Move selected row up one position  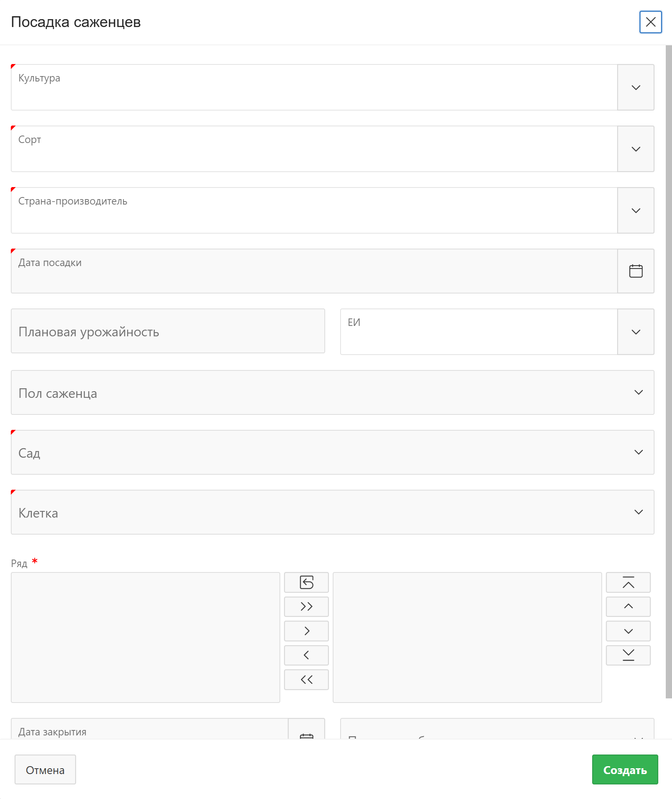tap(628, 607)
